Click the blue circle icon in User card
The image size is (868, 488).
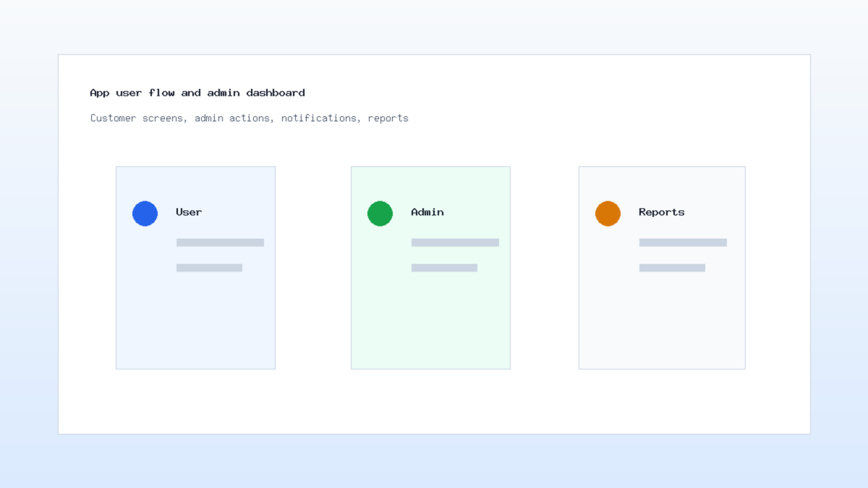tap(145, 214)
